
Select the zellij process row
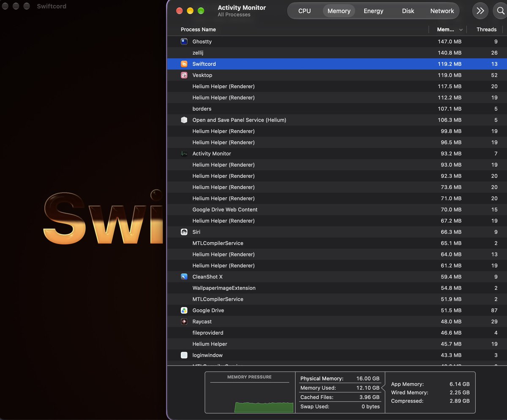coord(337,53)
